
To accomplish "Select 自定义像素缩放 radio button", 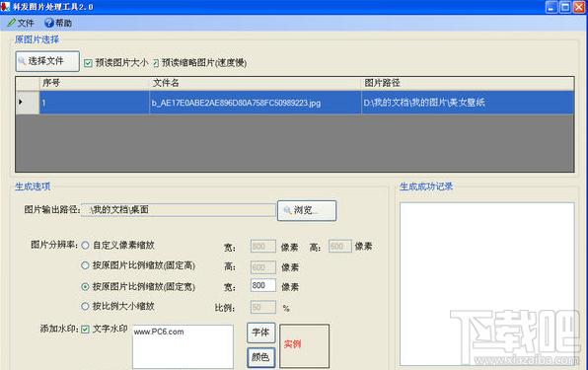I will 85,246.
